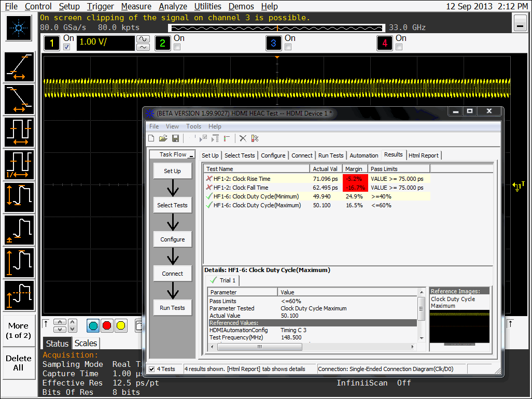The image size is (532, 399).
Task: Click the save project floppy disk icon
Action: pyautogui.click(x=175, y=138)
